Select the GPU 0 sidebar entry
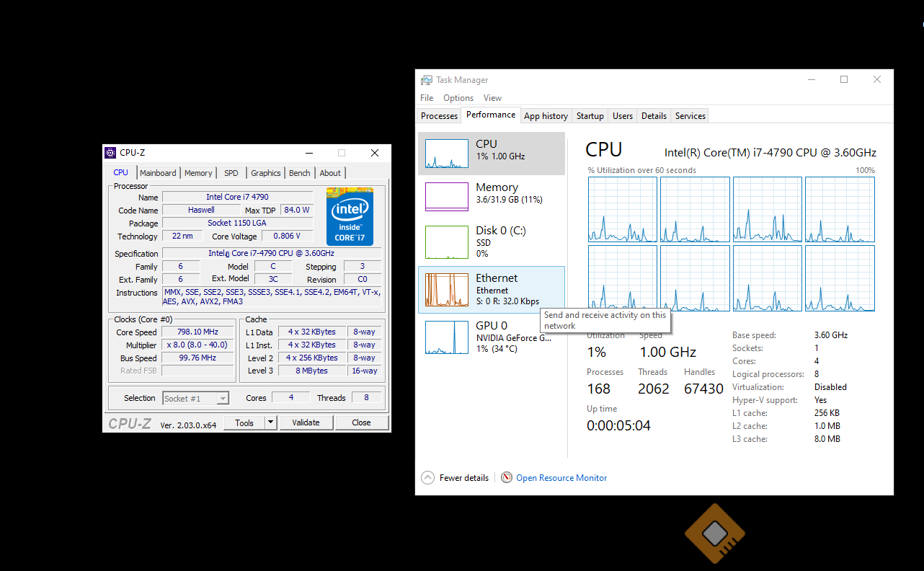The height and width of the screenshot is (571, 924). tap(492, 337)
